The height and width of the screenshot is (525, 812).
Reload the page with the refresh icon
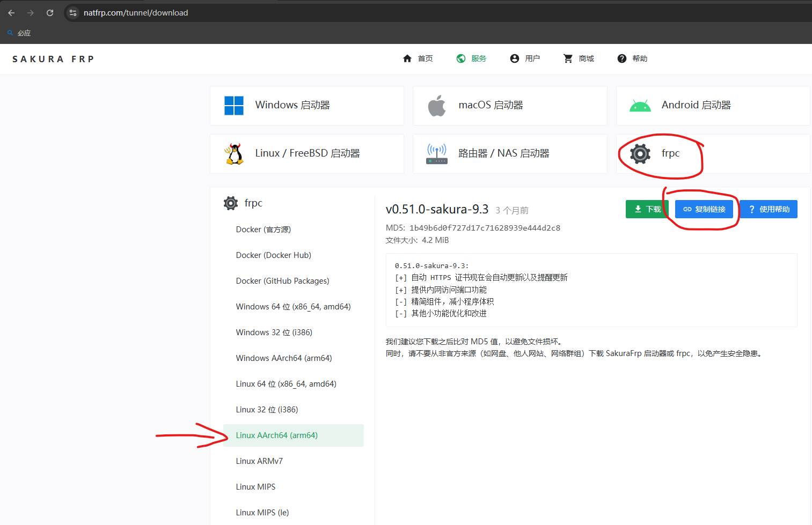click(50, 13)
